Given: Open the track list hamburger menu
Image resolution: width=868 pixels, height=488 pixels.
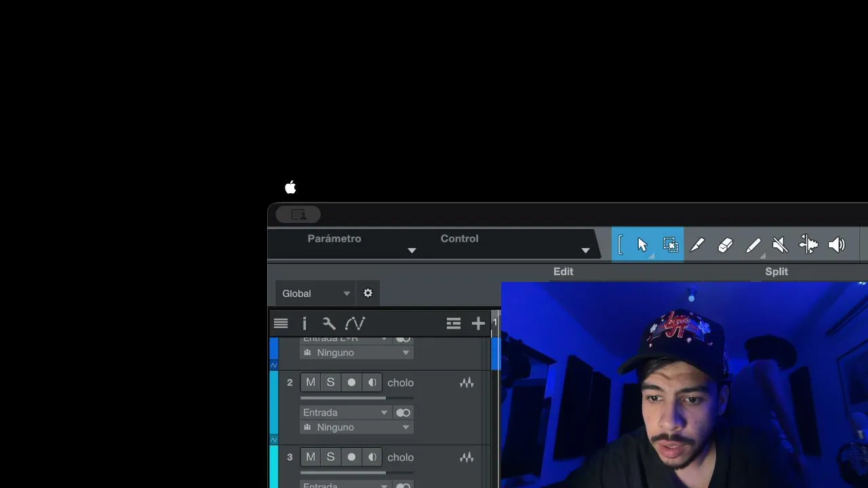Looking at the screenshot, I should point(281,323).
